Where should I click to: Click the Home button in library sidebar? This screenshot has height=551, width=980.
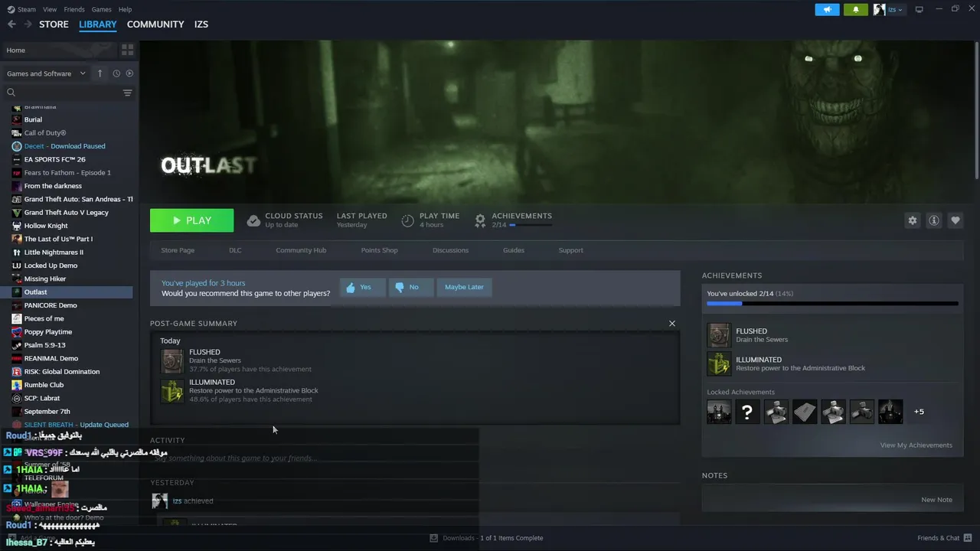(x=60, y=50)
